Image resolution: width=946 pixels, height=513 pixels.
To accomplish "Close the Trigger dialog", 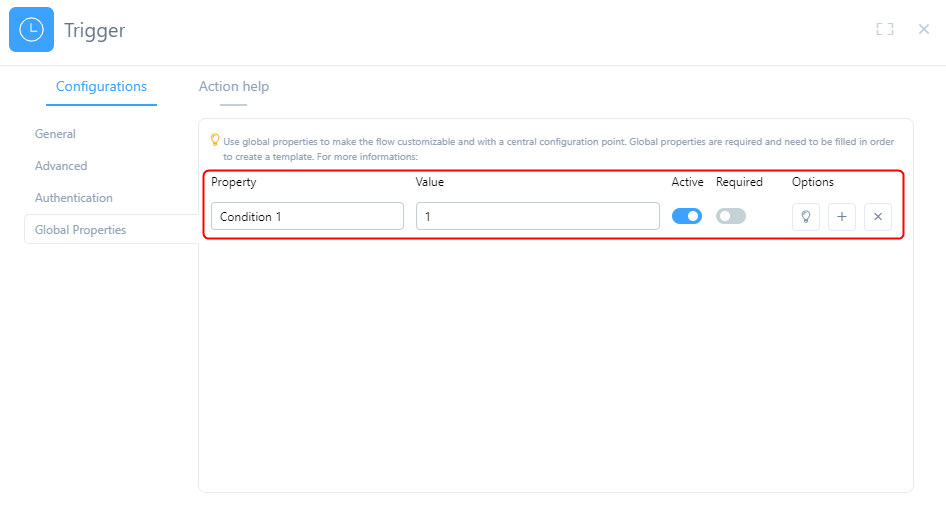I will 924,30.
